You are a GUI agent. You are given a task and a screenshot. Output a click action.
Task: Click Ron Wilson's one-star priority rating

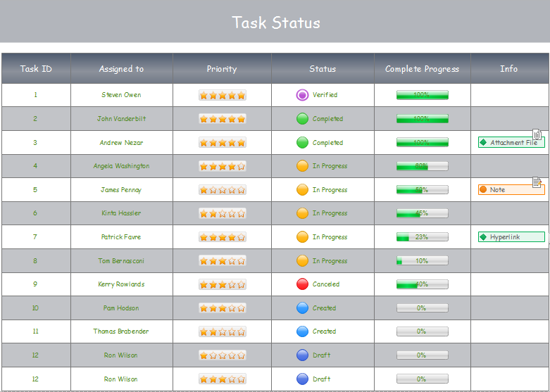(223, 355)
